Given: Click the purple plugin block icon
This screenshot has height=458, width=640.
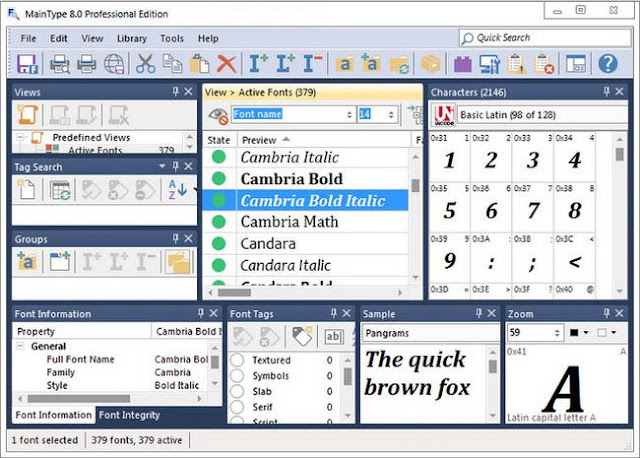Looking at the screenshot, I should 462,64.
